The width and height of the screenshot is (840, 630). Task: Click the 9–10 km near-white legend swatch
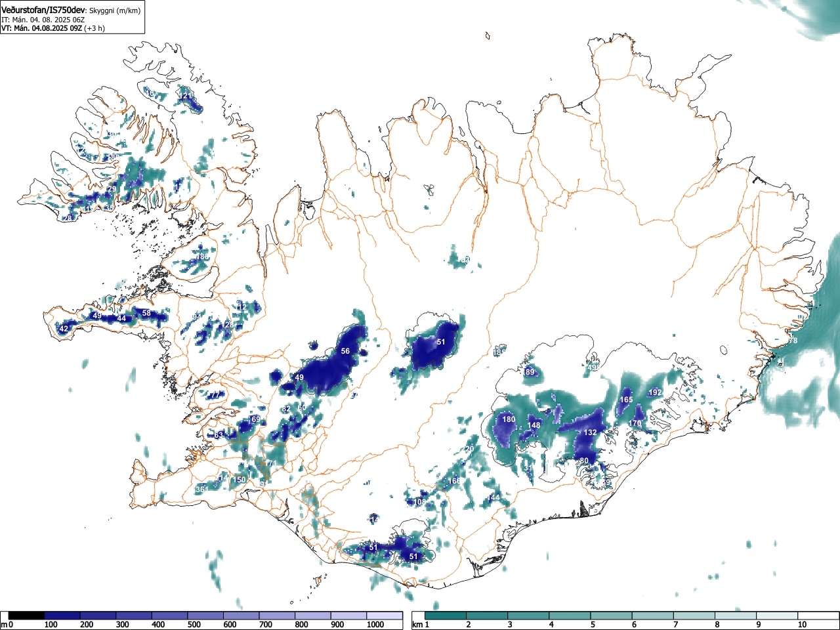click(x=776, y=616)
